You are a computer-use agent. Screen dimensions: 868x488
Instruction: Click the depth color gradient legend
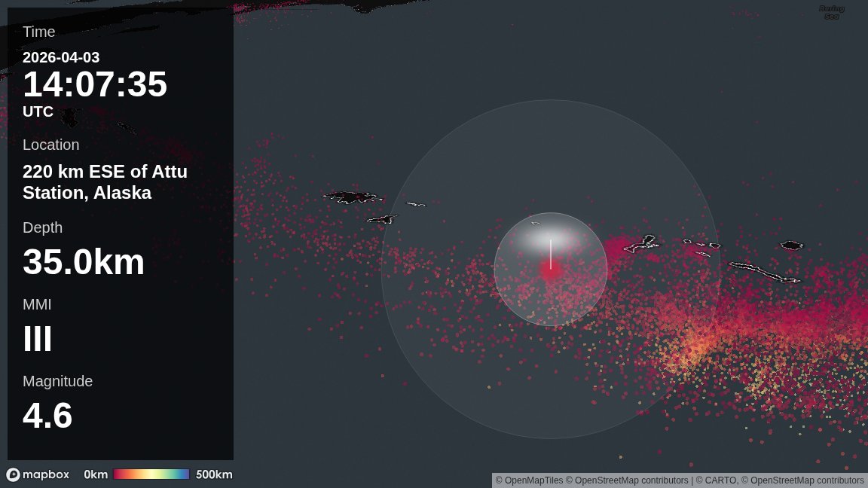click(151, 474)
